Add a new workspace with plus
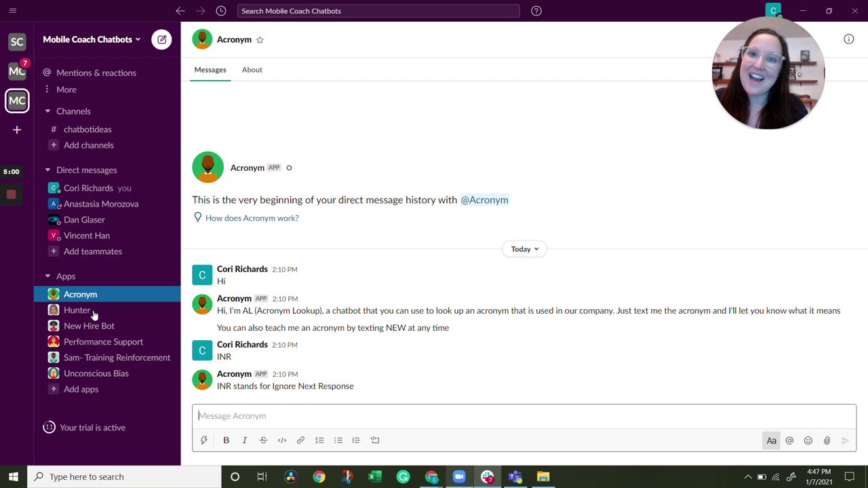Viewport: 868px width, 488px height. tap(17, 129)
